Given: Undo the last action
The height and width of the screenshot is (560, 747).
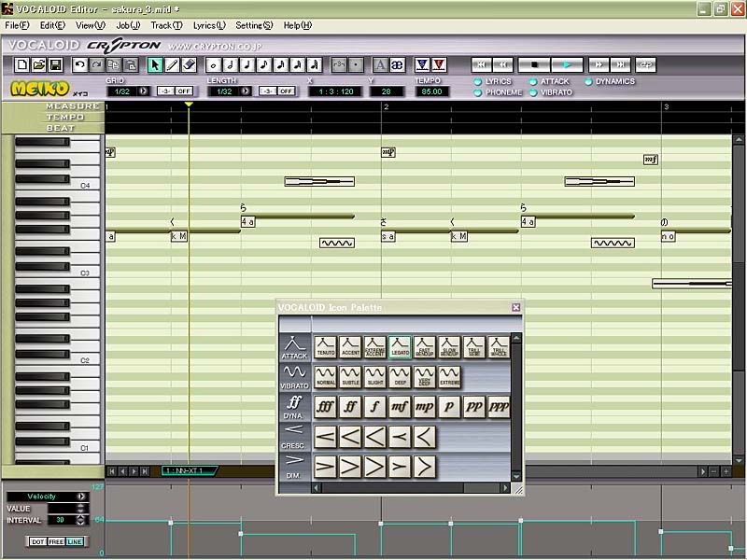Looking at the screenshot, I should (79, 64).
